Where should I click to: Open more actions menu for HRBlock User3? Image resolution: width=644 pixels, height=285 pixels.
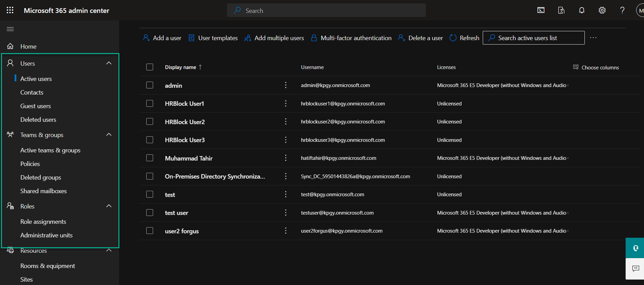coord(286,140)
